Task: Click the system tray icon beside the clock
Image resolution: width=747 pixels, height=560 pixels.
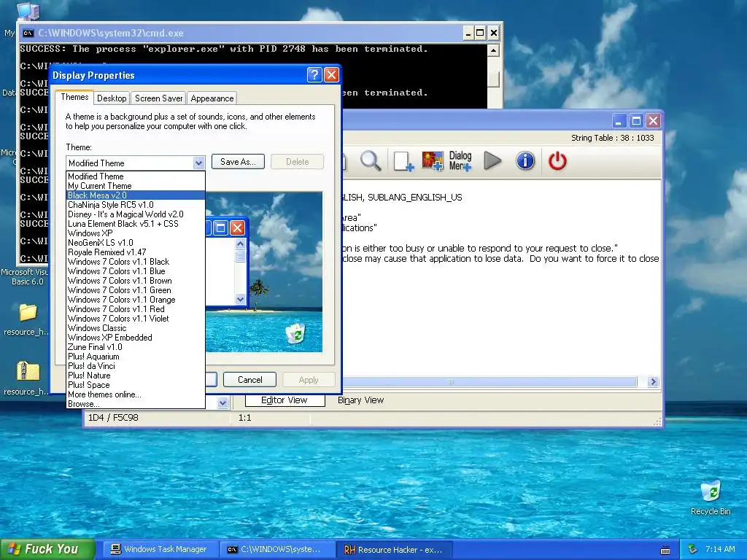Action: point(693,549)
